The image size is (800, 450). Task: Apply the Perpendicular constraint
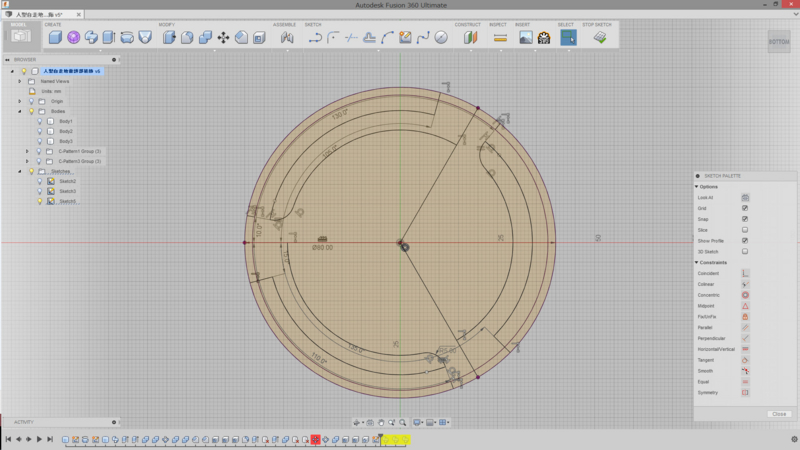click(x=745, y=338)
